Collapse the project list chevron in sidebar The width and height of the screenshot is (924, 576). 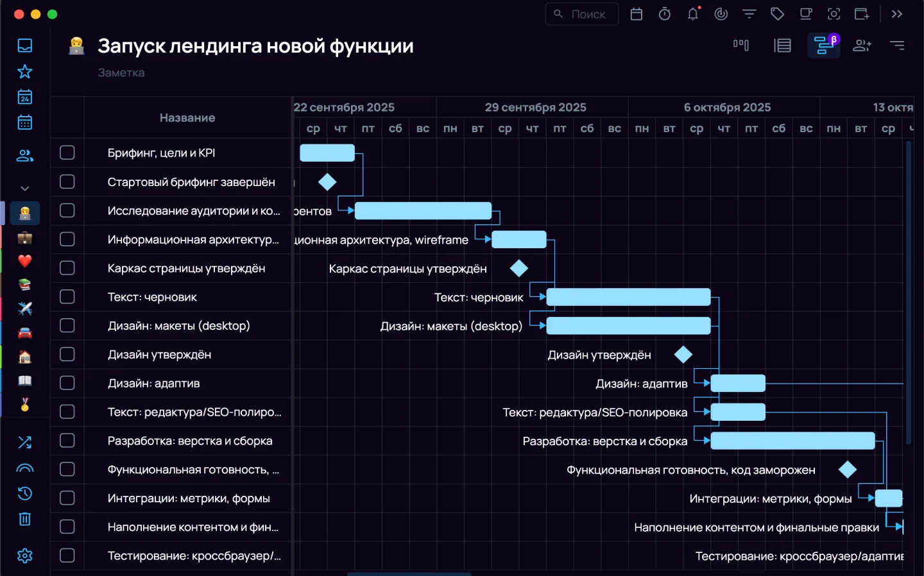25,189
